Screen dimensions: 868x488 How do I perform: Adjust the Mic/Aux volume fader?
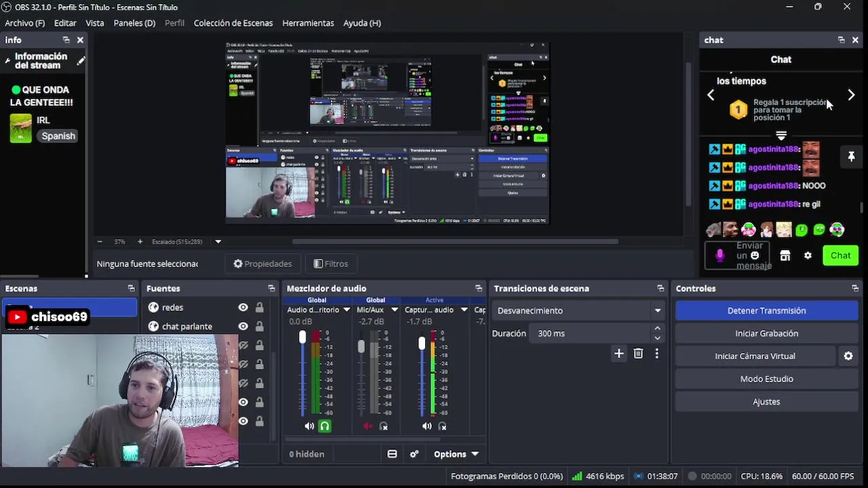(361, 346)
